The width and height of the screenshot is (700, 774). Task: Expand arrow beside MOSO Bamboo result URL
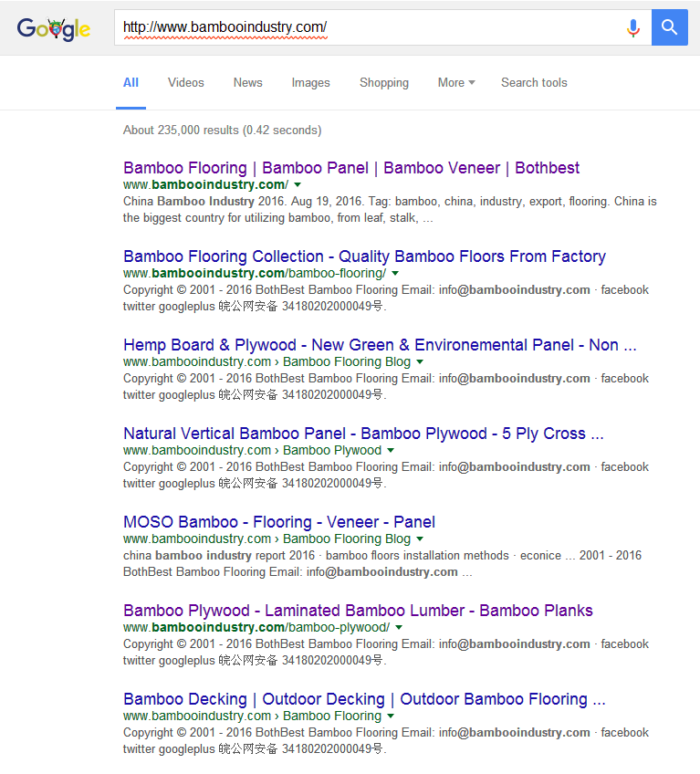(420, 539)
